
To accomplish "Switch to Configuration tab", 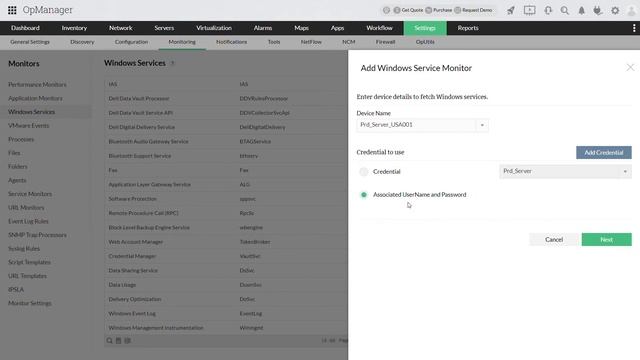I will pyautogui.click(x=131, y=42).
